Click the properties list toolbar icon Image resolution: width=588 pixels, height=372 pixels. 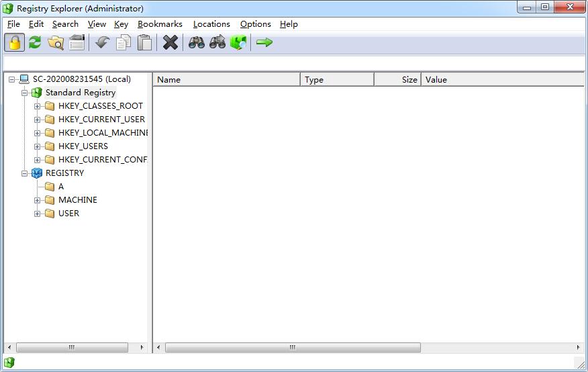[77, 42]
